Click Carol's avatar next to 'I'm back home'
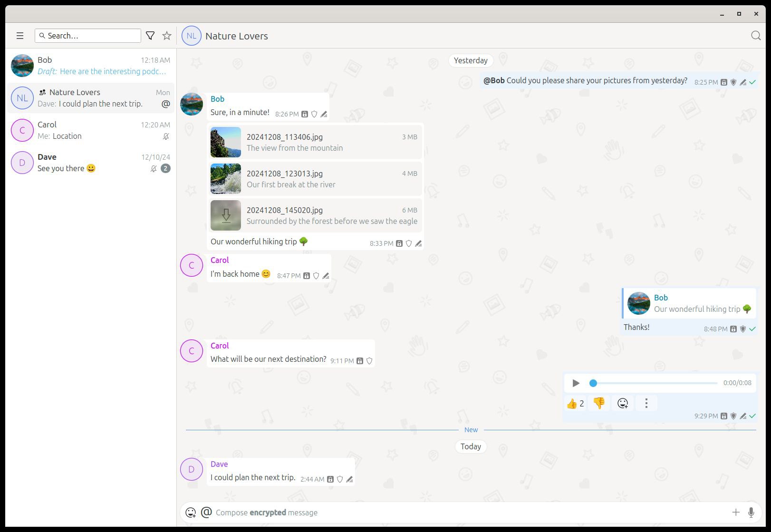771x532 pixels. [192, 265]
